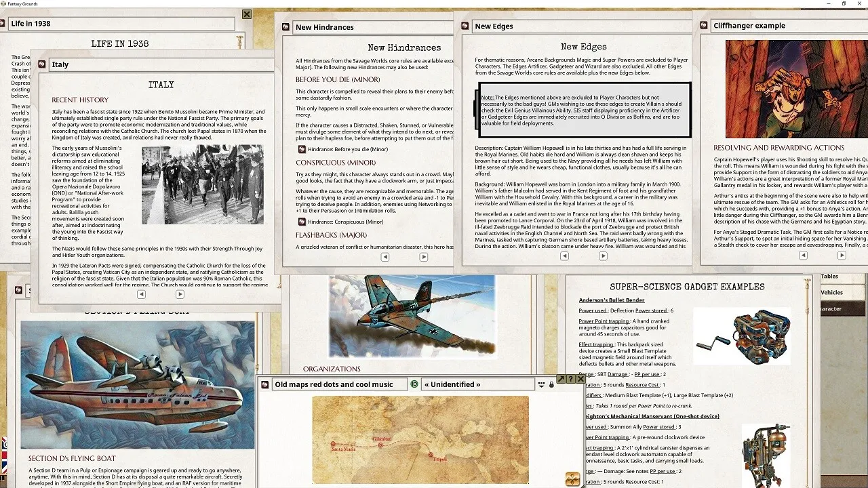Click the SECTION D'S FLYING BOAT caption
This screenshot has height=488, width=868.
pos(72,459)
